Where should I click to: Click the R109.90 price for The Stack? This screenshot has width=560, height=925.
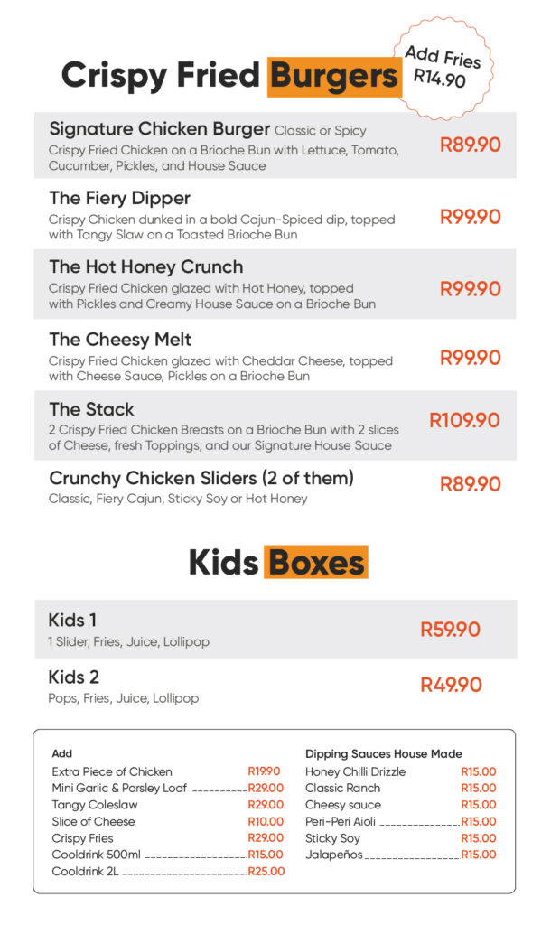464,420
